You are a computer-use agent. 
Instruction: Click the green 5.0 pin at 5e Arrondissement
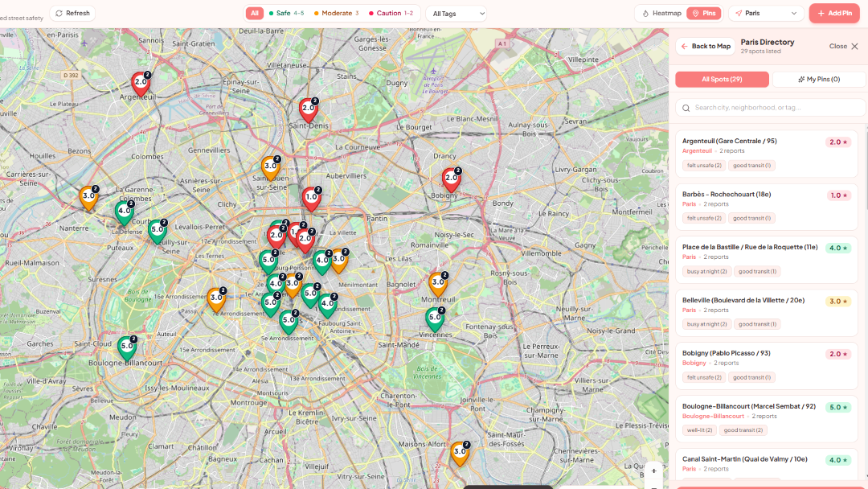tap(289, 322)
